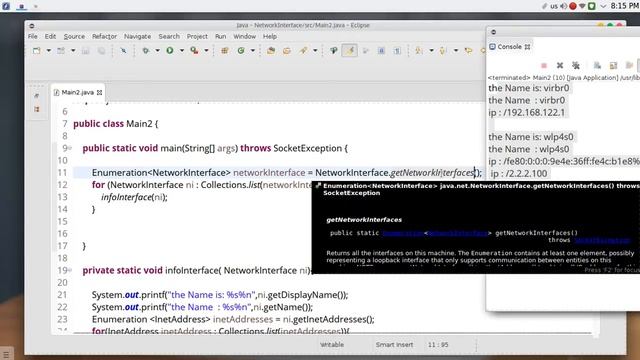The height and width of the screenshot is (360, 640).
Task: Toggle Block Selection mode icon
Action: click(x=381, y=51)
